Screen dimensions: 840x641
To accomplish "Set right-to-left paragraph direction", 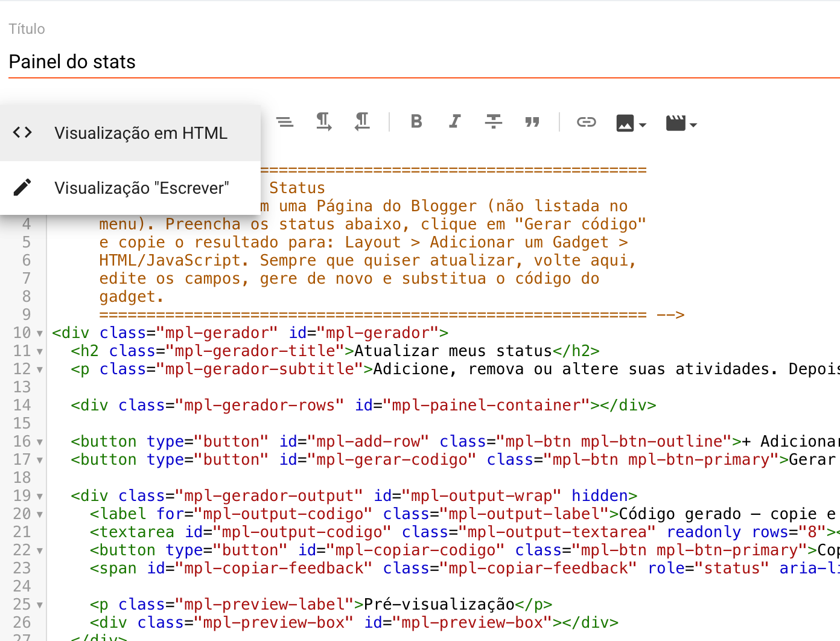I will [x=362, y=122].
